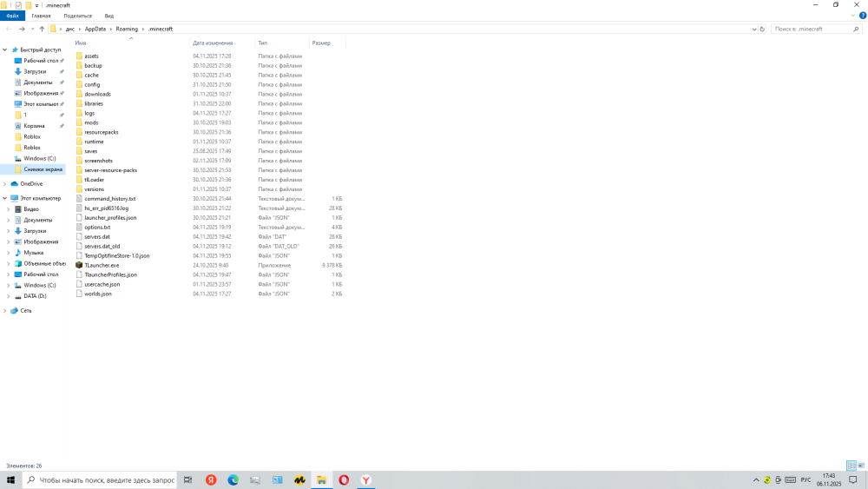Select the backup folder icon
The image size is (868, 489).
point(79,65)
